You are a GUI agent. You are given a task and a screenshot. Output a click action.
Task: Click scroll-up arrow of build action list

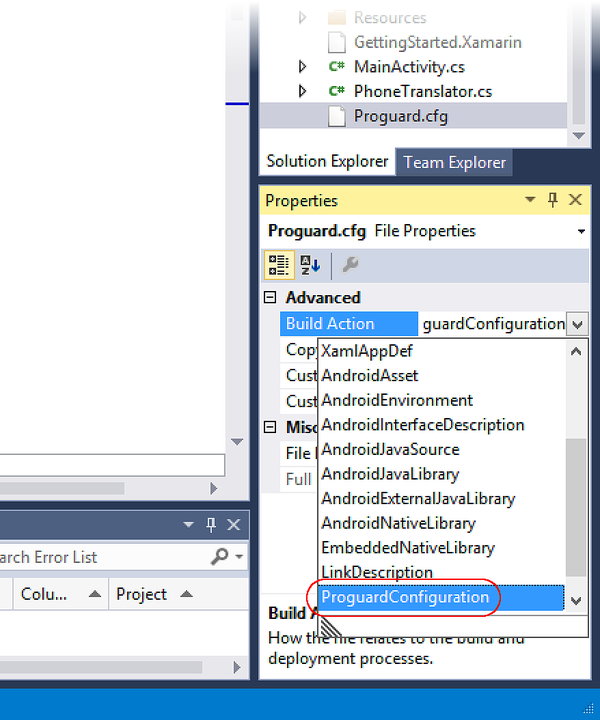pos(576,352)
